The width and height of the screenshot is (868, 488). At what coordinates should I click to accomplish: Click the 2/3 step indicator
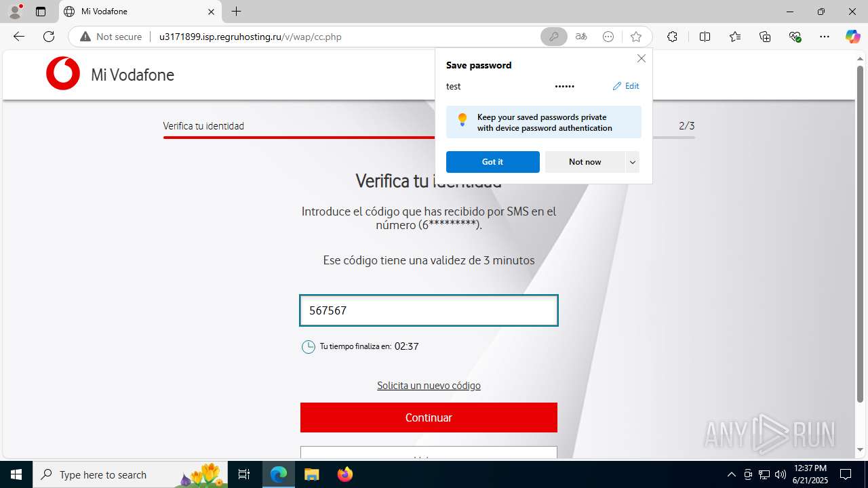pos(686,126)
